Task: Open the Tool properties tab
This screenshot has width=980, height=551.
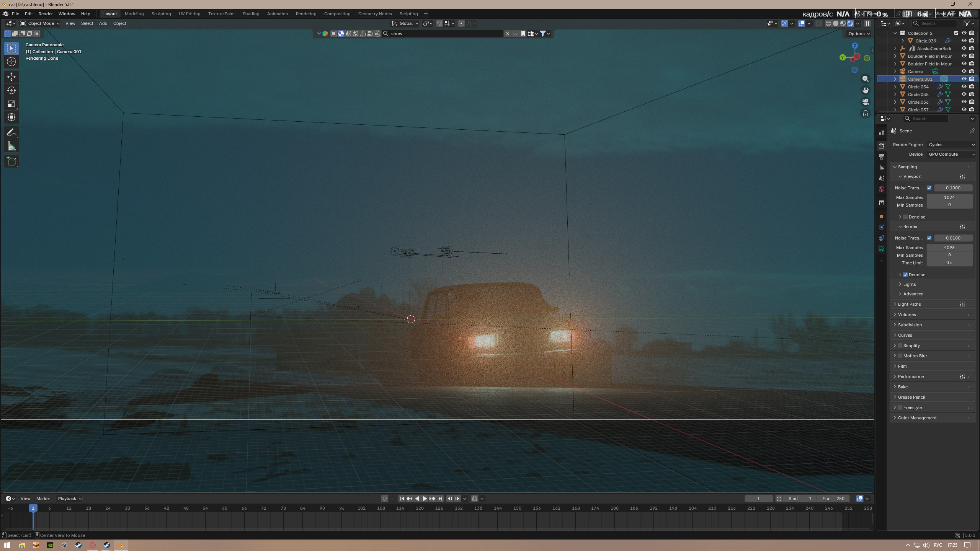Action: 882,132
